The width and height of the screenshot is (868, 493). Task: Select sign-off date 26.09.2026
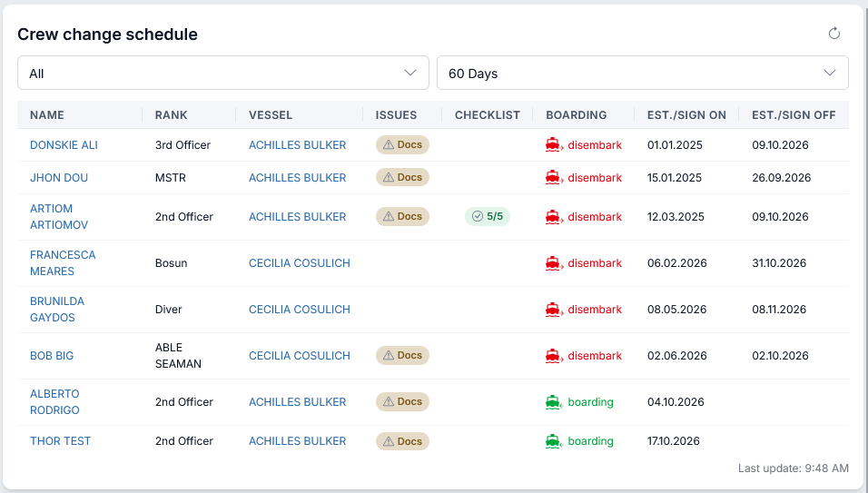[781, 178]
